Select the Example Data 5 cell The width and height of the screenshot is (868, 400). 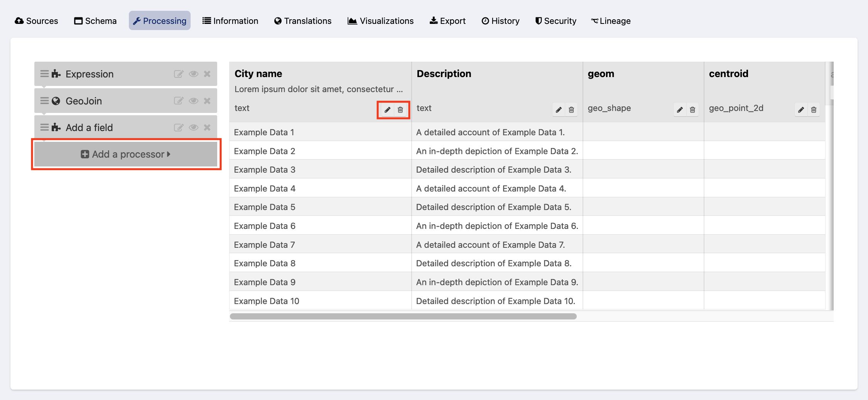pyautogui.click(x=265, y=207)
